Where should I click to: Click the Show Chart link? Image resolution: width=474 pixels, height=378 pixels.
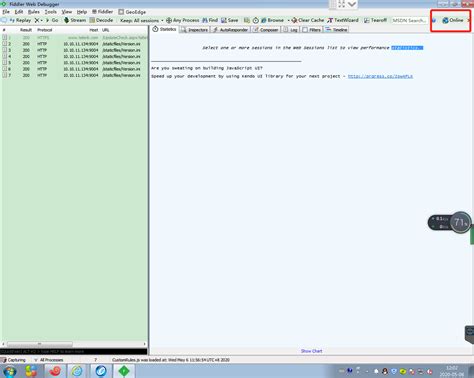pos(311,351)
